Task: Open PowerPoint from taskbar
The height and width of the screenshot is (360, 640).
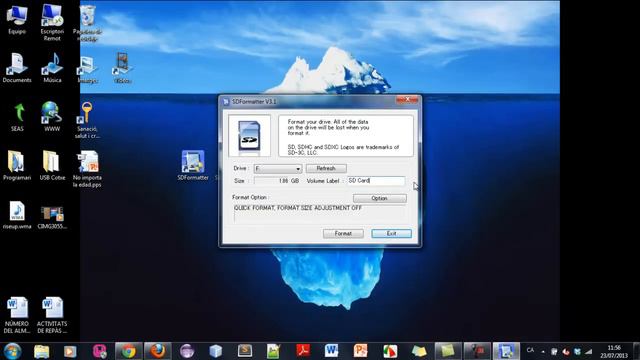Action: click(360, 351)
